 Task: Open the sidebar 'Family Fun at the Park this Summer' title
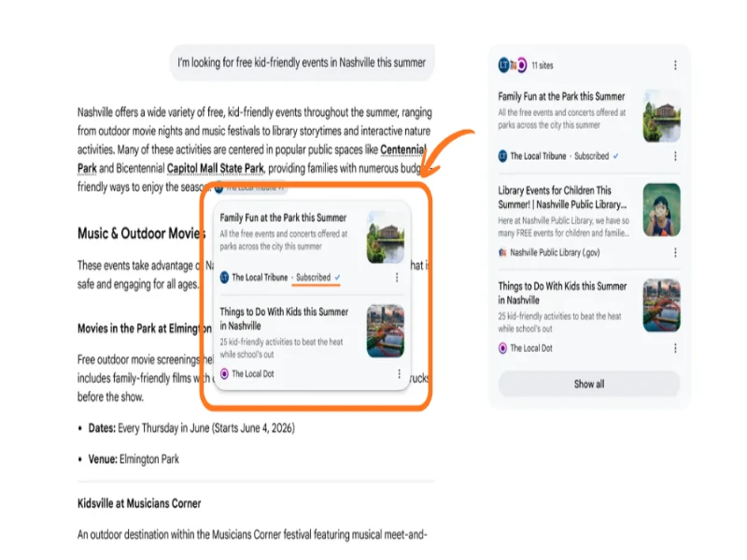click(x=561, y=96)
